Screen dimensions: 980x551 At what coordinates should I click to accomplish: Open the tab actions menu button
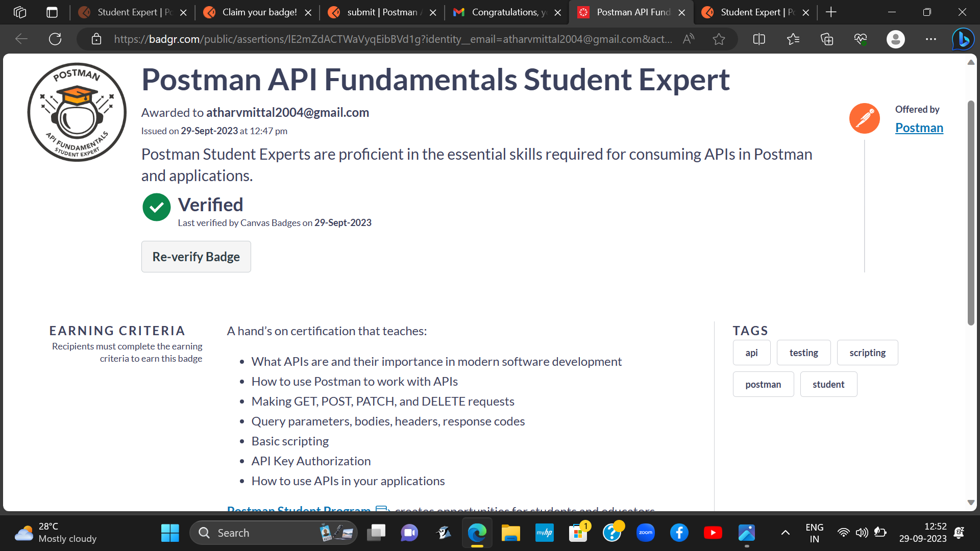click(52, 12)
